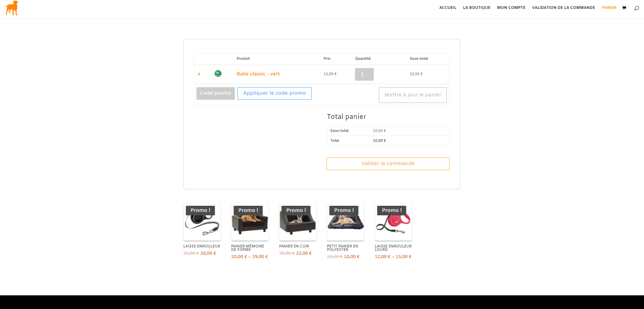Click Mettre à jour le panier button
644x309 pixels.
[412, 95]
